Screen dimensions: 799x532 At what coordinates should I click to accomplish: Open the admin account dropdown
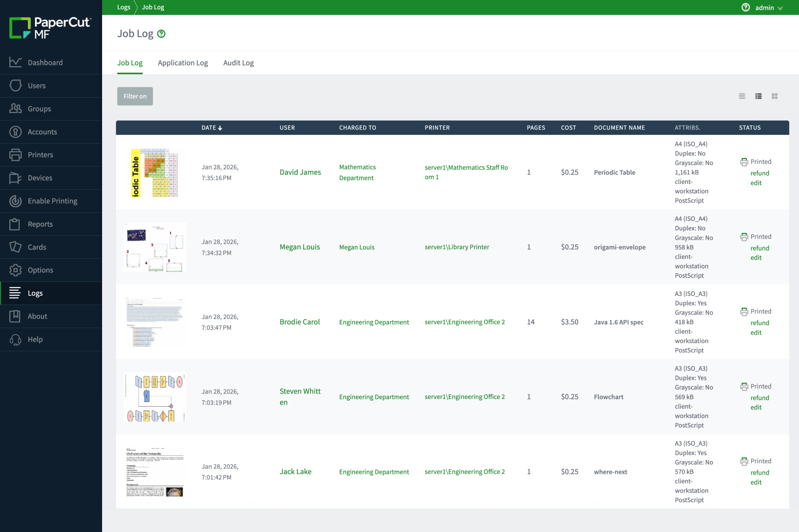pyautogui.click(x=768, y=7)
